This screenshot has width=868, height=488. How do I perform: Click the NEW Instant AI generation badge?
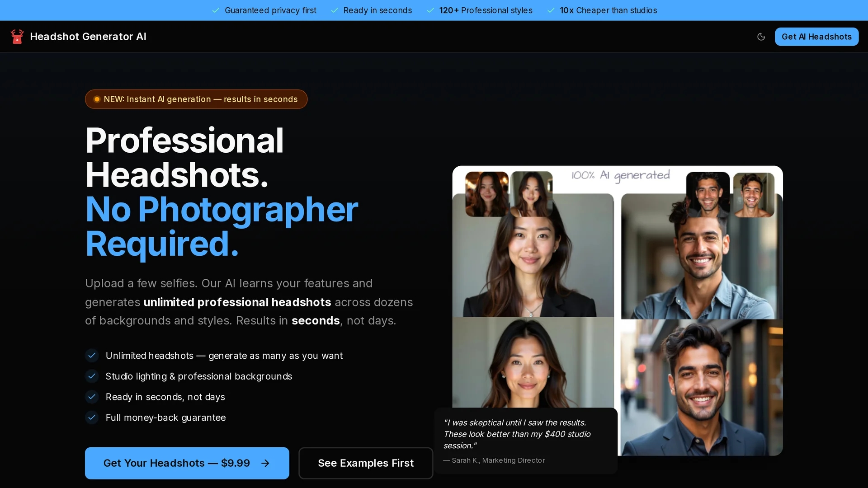click(196, 99)
